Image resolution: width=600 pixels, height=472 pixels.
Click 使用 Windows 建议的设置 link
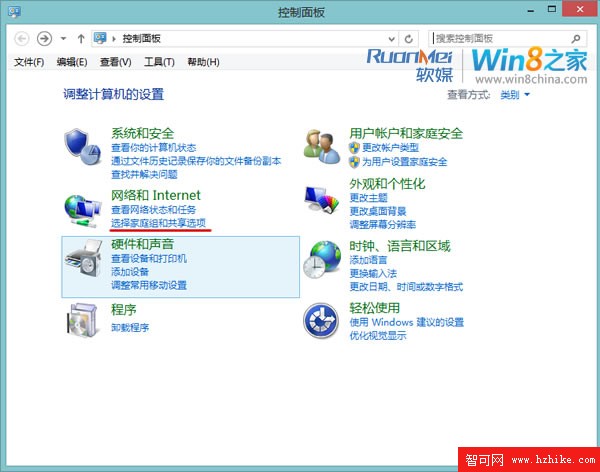[406, 322]
